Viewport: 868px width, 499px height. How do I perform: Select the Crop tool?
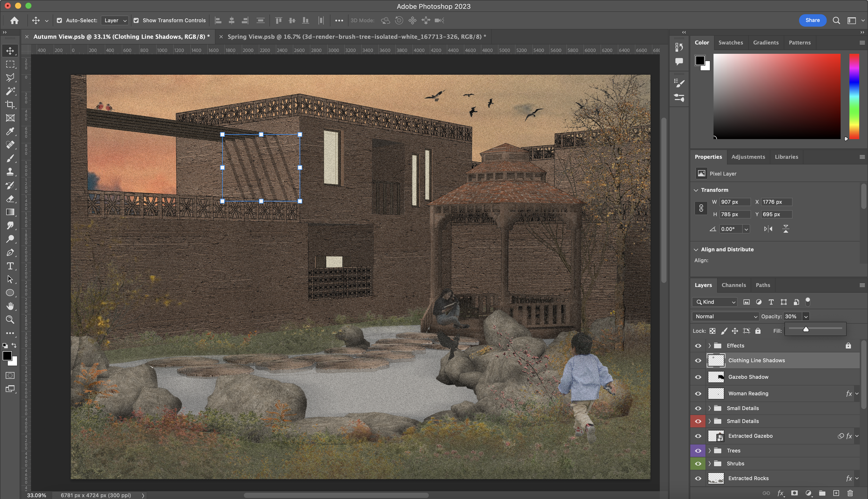pyautogui.click(x=10, y=105)
